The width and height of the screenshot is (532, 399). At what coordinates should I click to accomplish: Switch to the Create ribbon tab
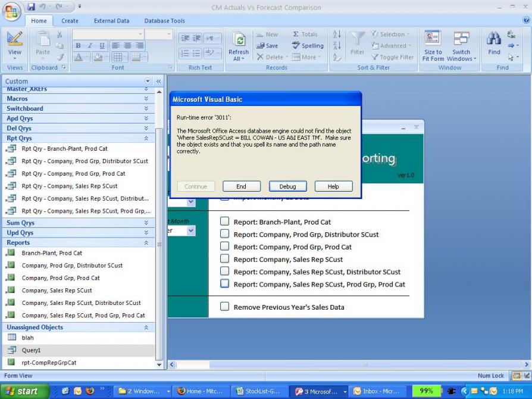tap(70, 21)
